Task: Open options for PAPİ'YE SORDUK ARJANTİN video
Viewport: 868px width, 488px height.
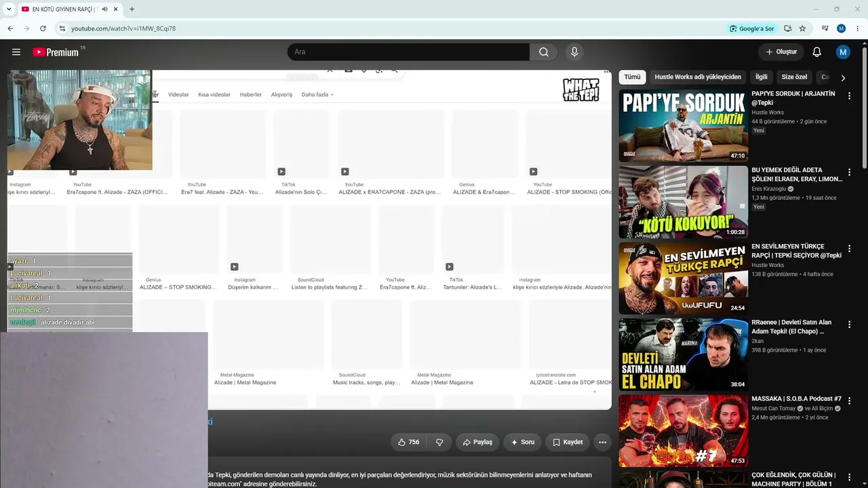Action: tap(849, 96)
